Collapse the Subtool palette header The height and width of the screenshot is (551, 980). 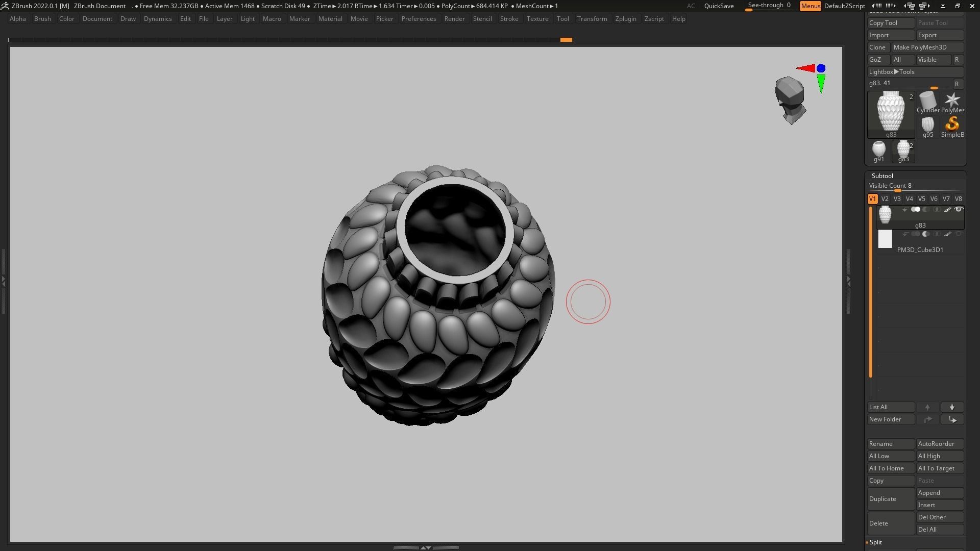pos(882,176)
